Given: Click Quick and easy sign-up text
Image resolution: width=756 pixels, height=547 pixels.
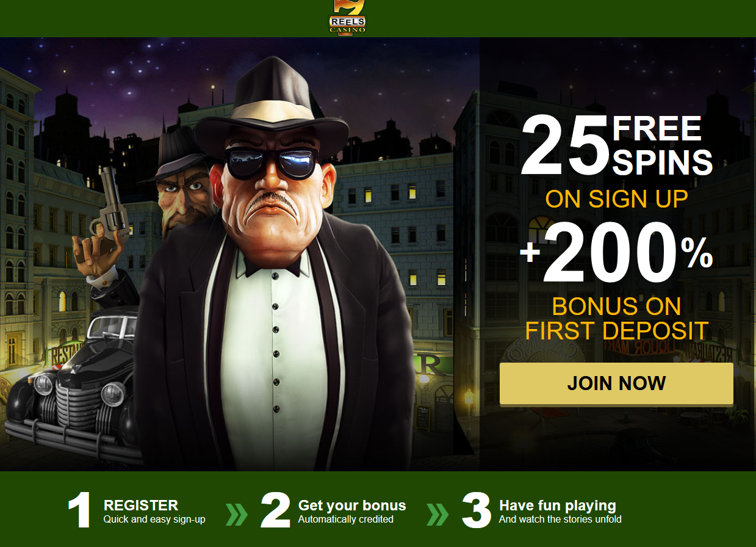Looking at the screenshot, I should coord(154,520).
